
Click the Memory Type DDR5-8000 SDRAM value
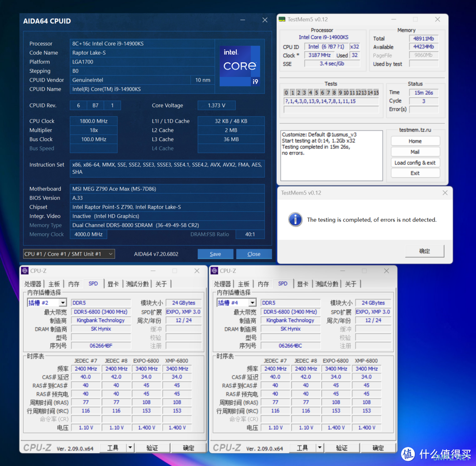point(167,225)
